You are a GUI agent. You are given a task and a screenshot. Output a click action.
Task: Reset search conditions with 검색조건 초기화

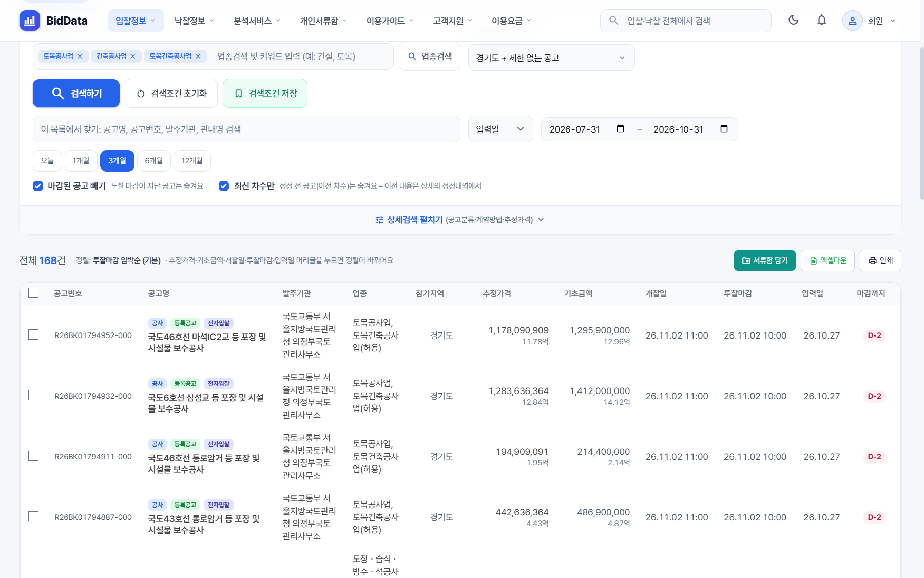(x=171, y=94)
